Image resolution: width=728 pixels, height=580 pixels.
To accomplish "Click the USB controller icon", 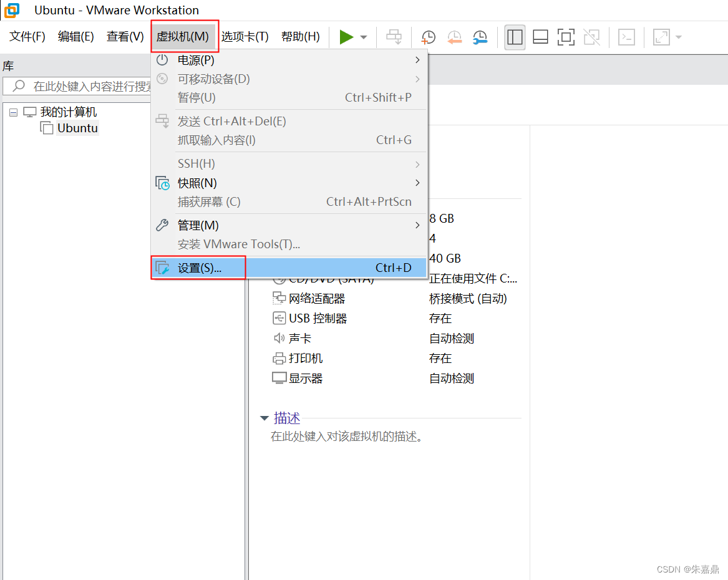I will (279, 318).
